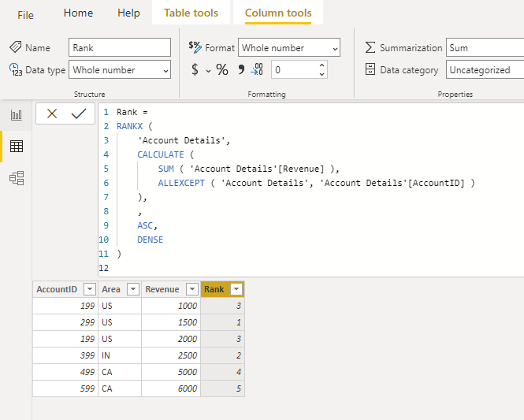Click the Summarization sigma icon
Screen dimensions: 524x420
[x=370, y=47]
